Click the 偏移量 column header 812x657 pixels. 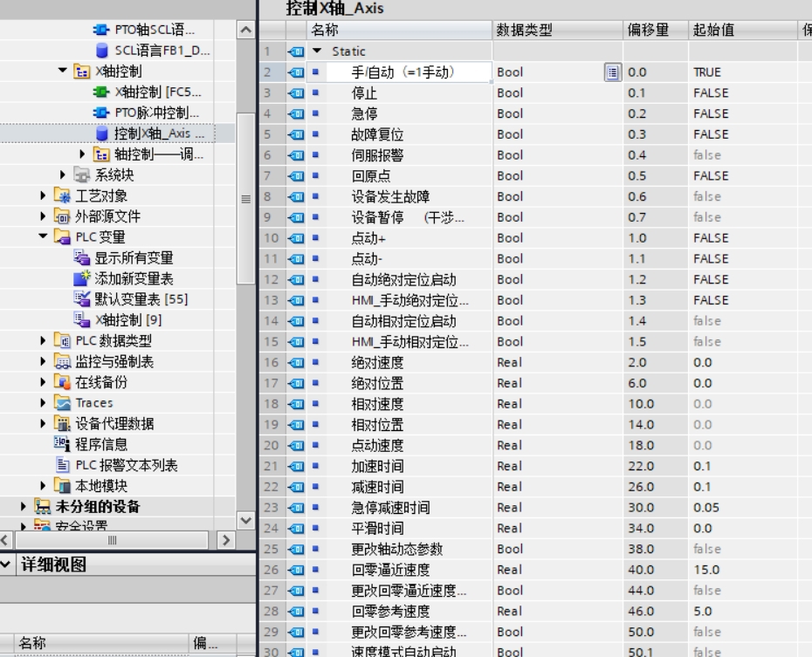(x=656, y=30)
